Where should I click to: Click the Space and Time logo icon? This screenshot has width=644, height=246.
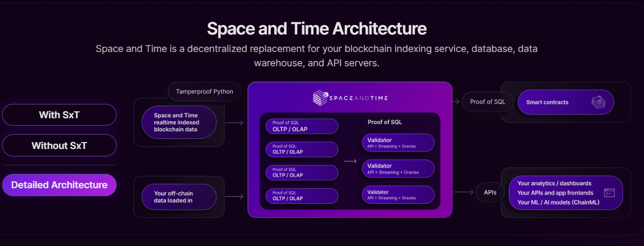pyautogui.click(x=320, y=97)
